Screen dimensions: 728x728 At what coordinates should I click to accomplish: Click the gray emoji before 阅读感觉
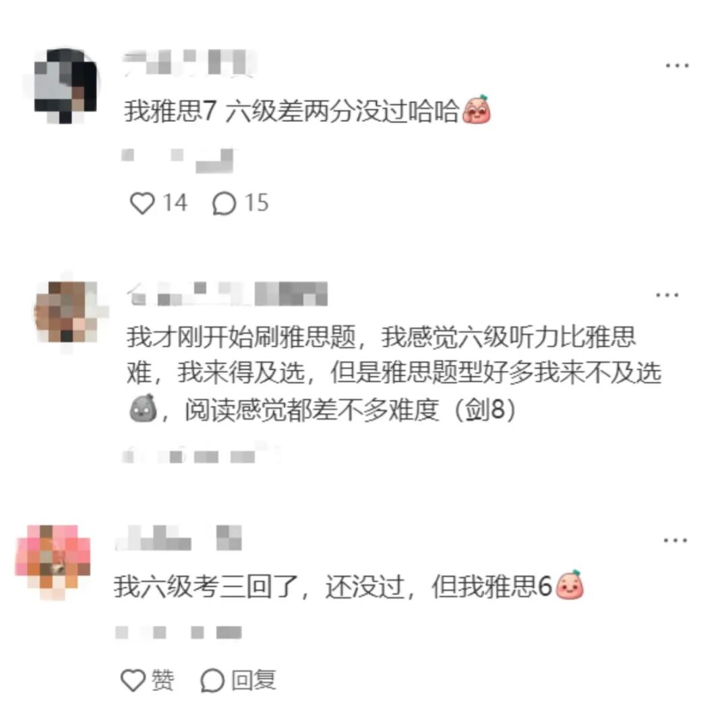point(143,408)
